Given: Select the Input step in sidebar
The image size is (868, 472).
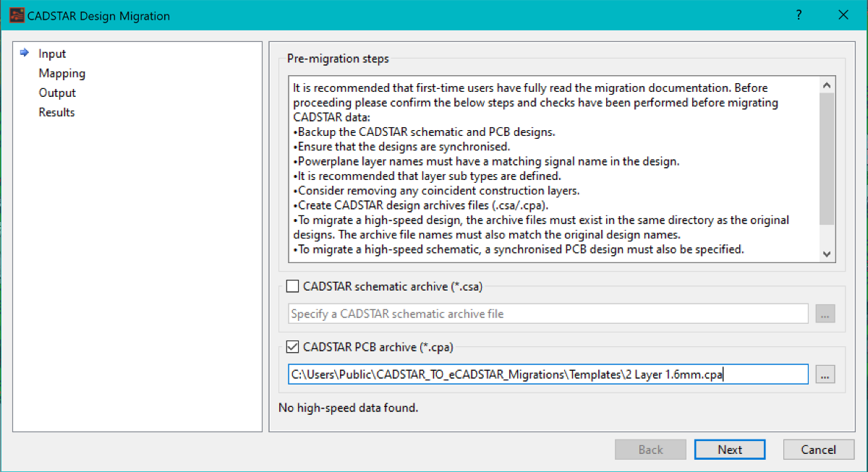Looking at the screenshot, I should click(x=52, y=53).
